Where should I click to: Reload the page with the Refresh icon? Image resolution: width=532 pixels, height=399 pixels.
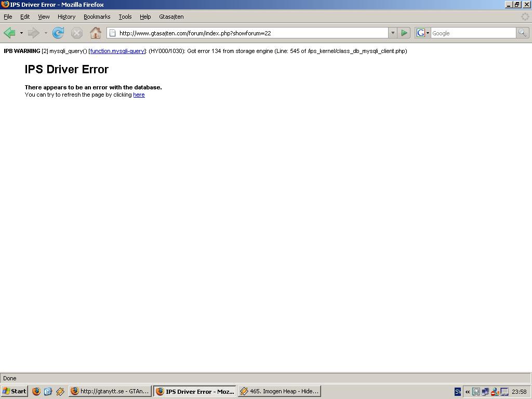(x=58, y=33)
